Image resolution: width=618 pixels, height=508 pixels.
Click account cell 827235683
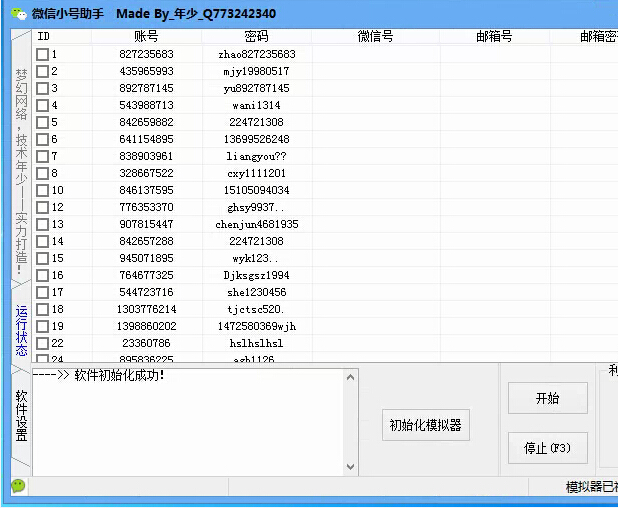pos(147,54)
